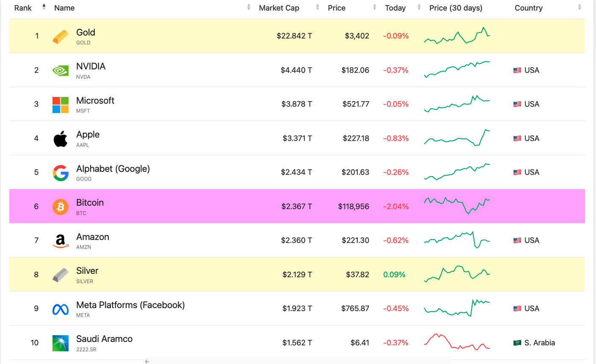This screenshot has width=596, height=364.
Task: Select Bitcoin change -2.04%
Action: (396, 207)
